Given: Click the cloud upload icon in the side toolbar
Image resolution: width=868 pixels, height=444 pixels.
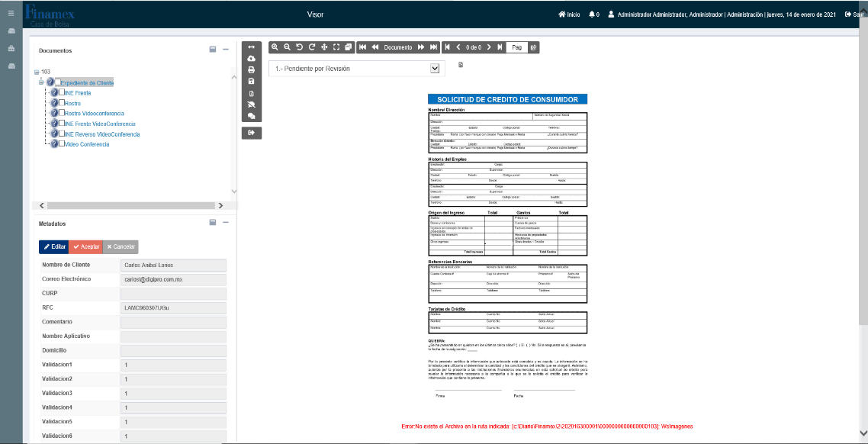Looking at the screenshot, I should pyautogui.click(x=252, y=59).
